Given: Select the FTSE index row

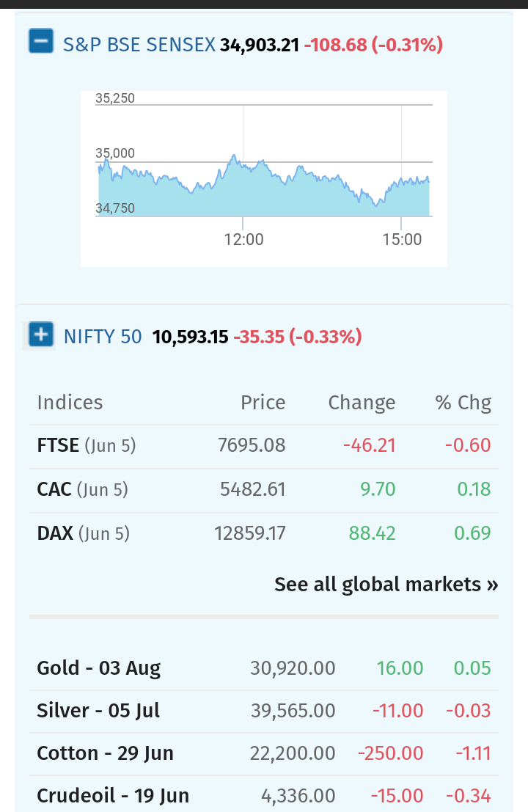Looking at the screenshot, I should click(264, 445).
